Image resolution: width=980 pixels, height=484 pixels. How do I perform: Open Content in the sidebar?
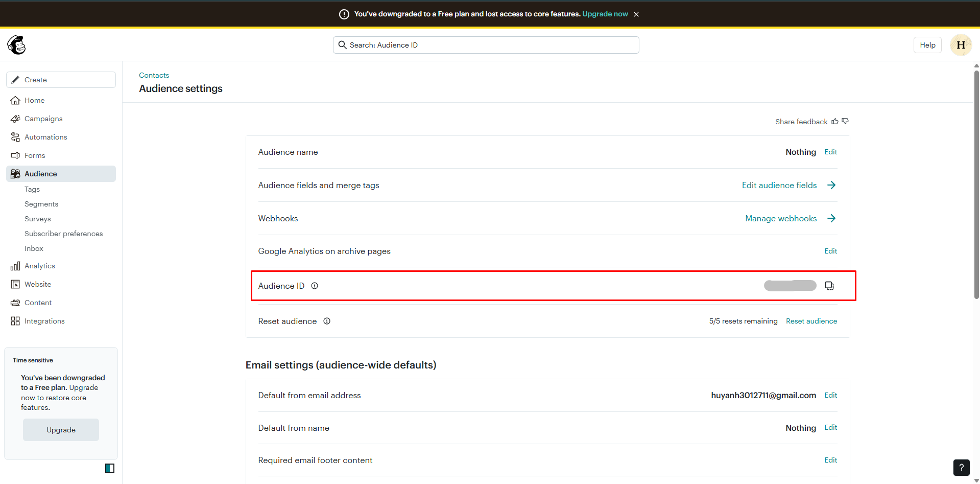(61, 303)
